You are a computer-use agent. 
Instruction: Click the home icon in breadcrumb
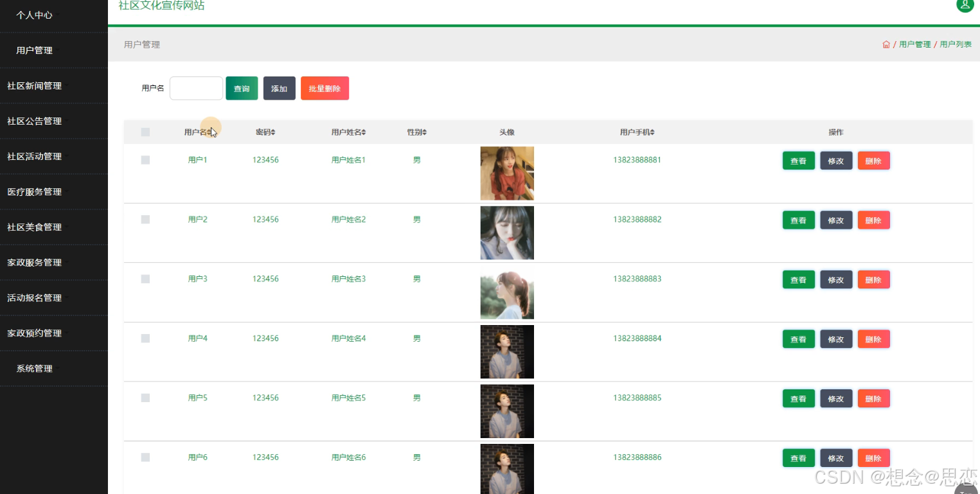click(x=886, y=44)
